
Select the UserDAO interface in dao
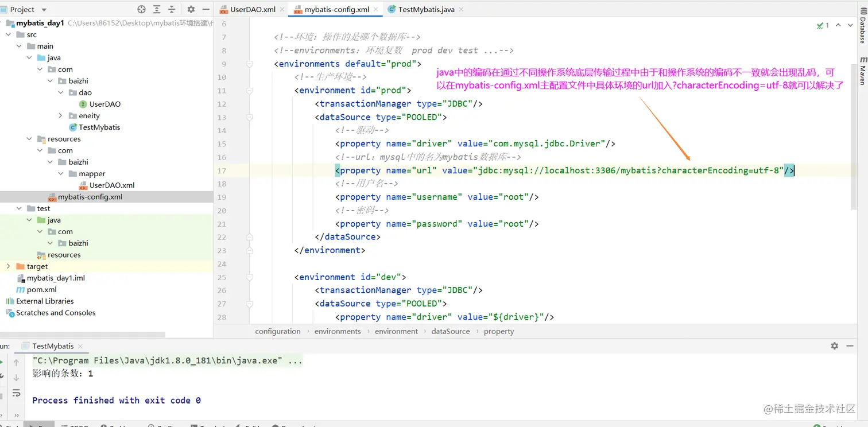coord(104,104)
